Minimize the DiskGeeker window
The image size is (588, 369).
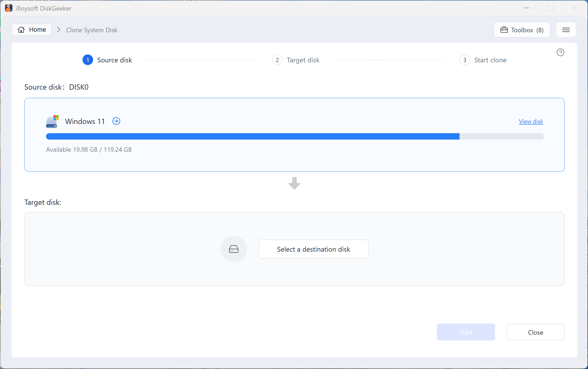(526, 8)
